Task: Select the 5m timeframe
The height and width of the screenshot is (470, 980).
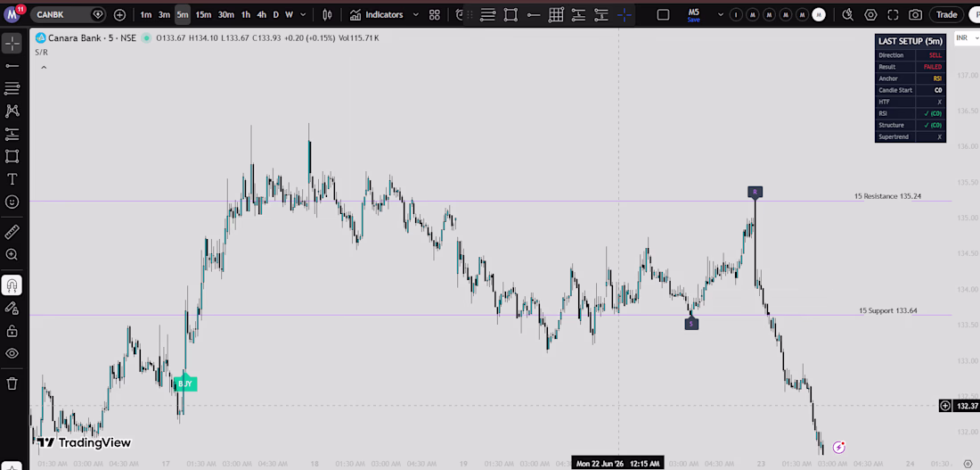Action: coord(182,14)
